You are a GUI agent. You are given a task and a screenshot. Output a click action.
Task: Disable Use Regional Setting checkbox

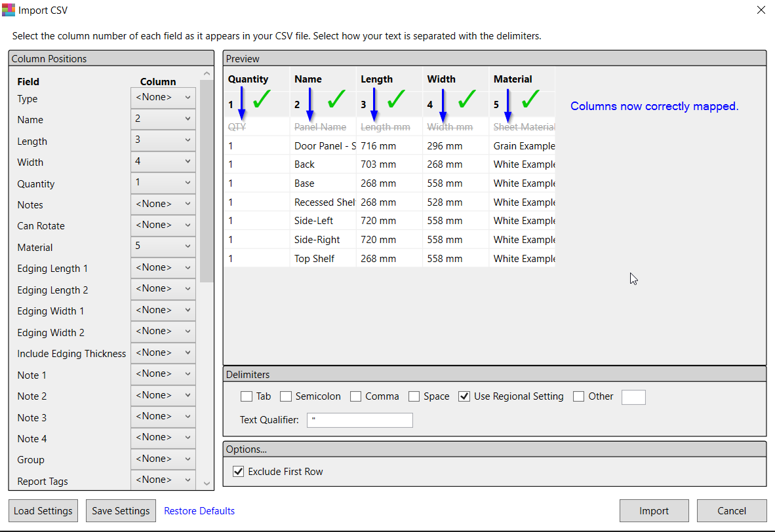click(x=464, y=396)
